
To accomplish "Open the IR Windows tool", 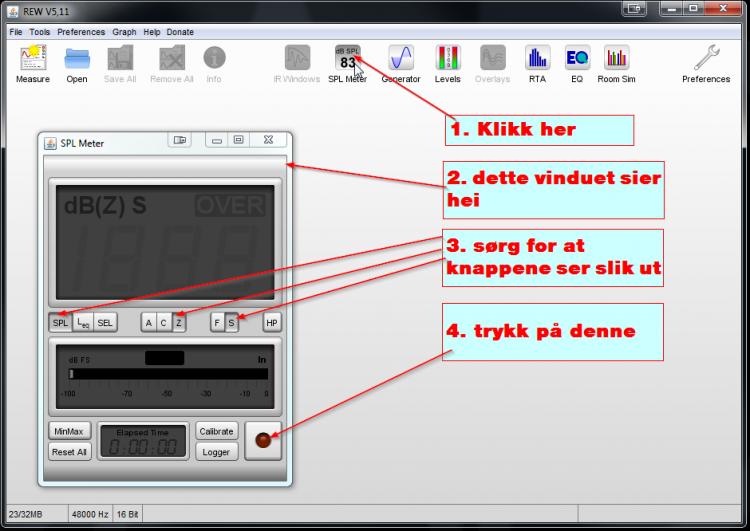I will point(297,64).
